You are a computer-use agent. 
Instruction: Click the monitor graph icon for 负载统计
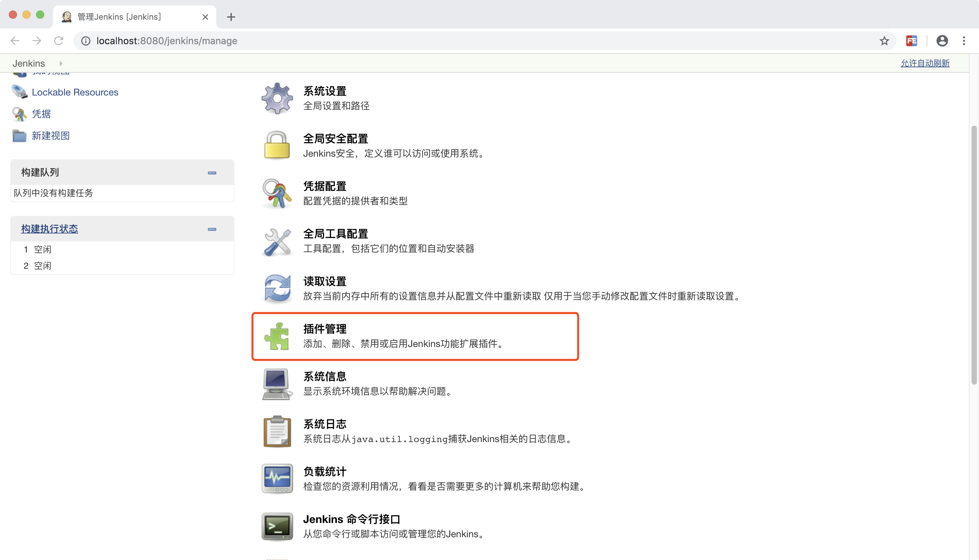[277, 478]
